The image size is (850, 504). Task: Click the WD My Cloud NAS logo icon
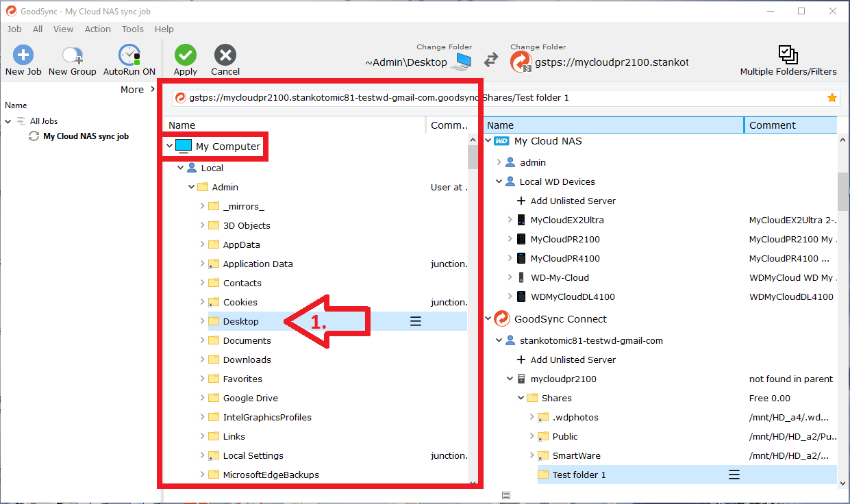[502, 141]
